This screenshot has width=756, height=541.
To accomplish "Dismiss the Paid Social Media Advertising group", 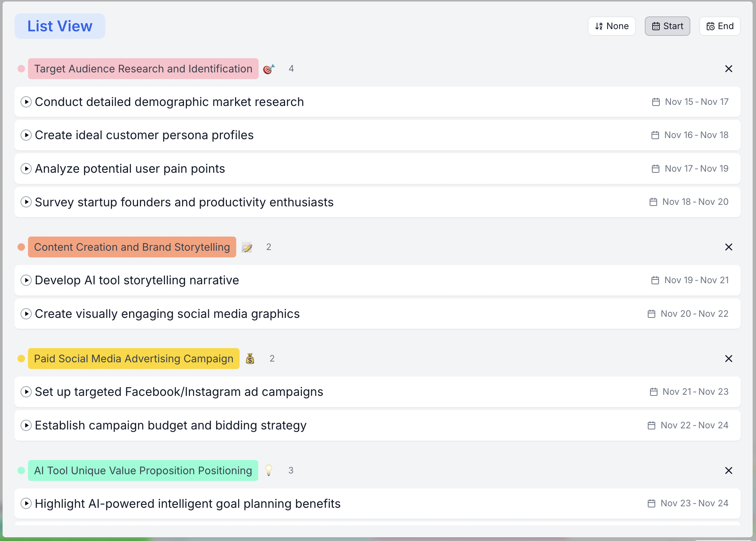I will pos(728,359).
